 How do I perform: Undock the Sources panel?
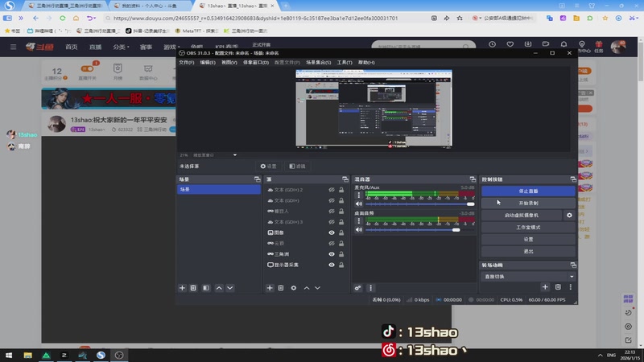[345, 179]
